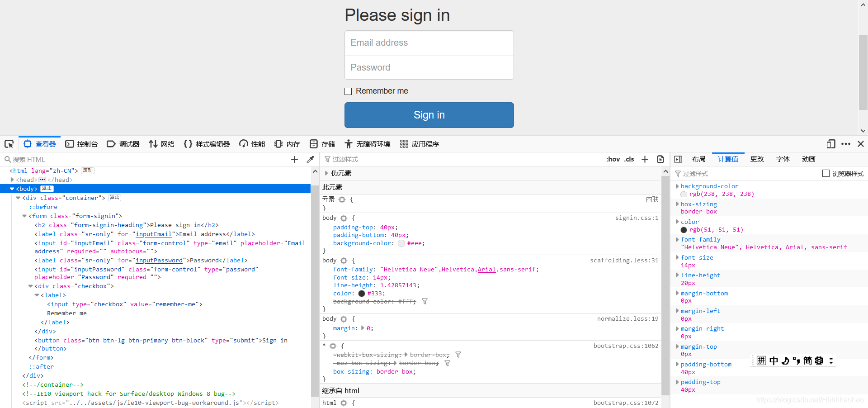Close the developer tools panel

(x=861, y=144)
